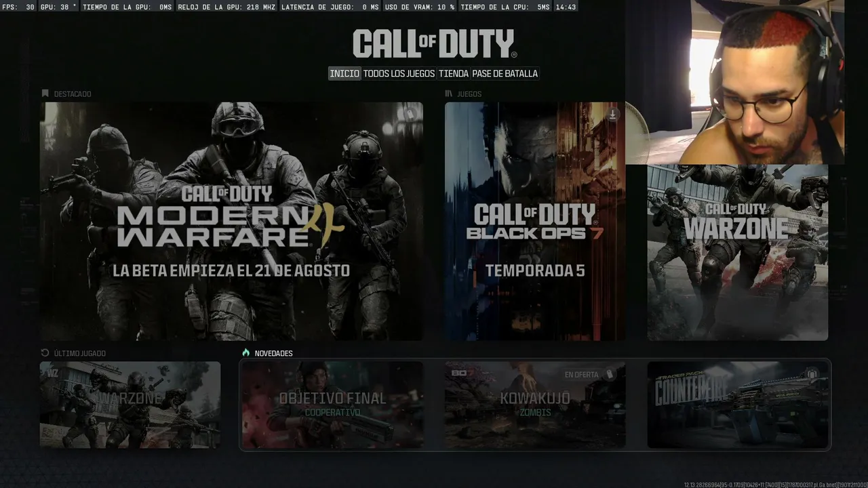Click the DESTACADO section heading
868x488 pixels.
click(73, 94)
